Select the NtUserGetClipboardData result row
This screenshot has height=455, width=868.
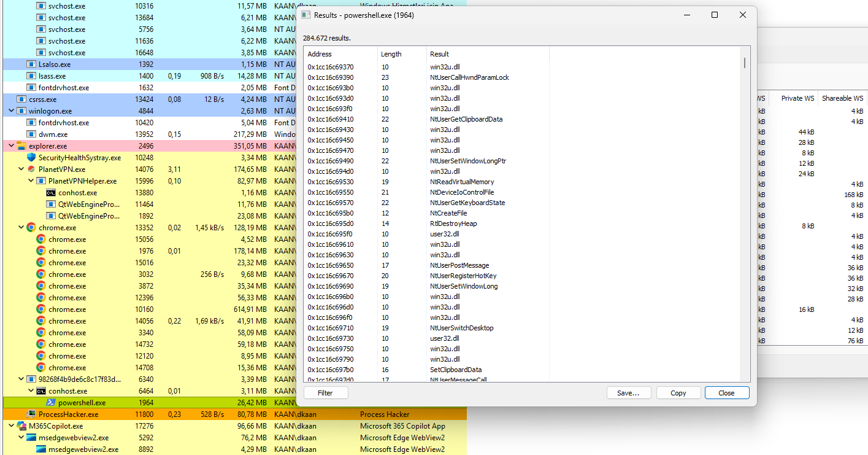522,119
